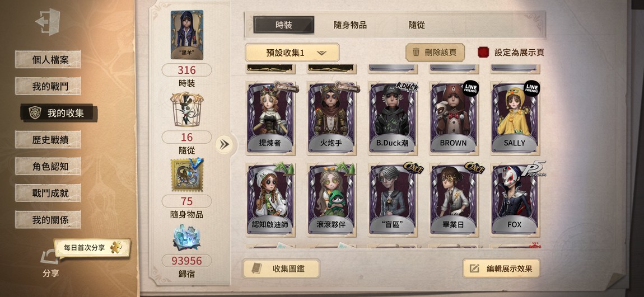Select the FOX Persona 5 costume card
This screenshot has width=644, height=297.
click(515, 200)
